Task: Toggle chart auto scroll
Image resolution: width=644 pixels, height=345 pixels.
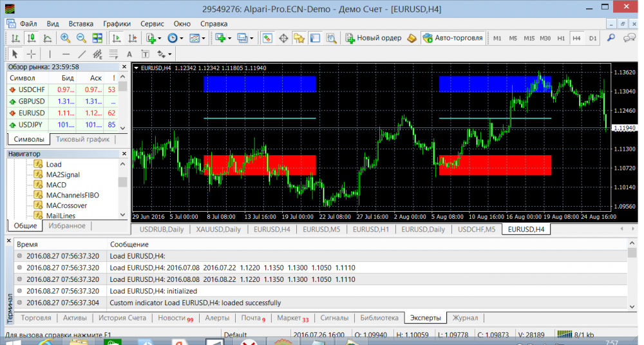Action: tap(117, 38)
